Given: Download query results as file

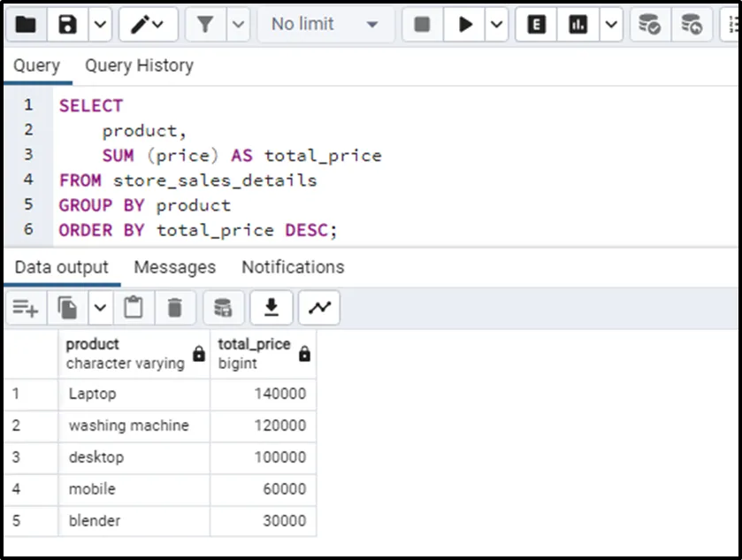Looking at the screenshot, I should click(272, 308).
